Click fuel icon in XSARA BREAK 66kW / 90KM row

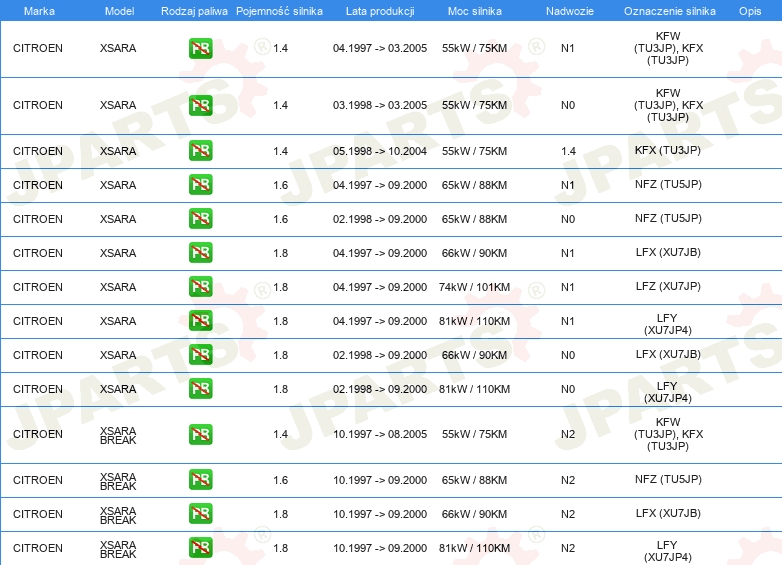tap(200, 513)
